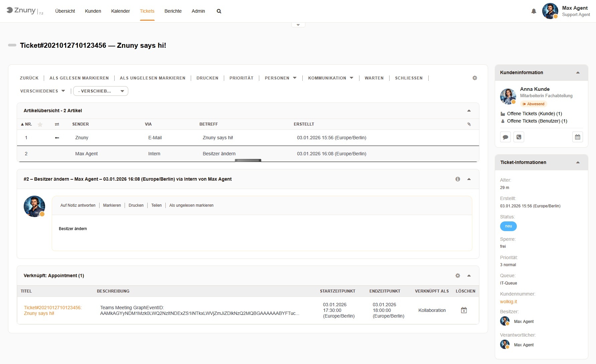Click Auf Notiz antworten
This screenshot has height=364, width=596.
pyautogui.click(x=78, y=205)
